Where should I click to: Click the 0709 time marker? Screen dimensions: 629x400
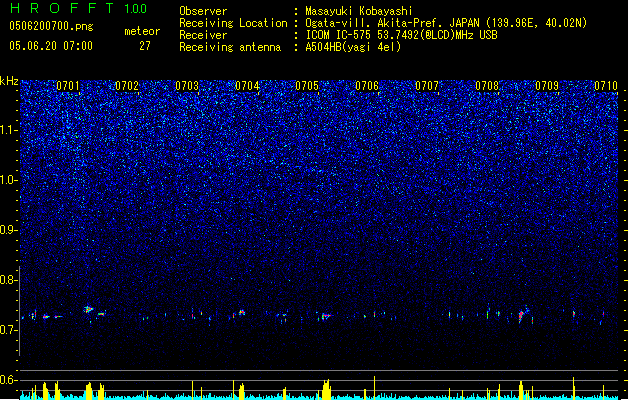(547, 86)
